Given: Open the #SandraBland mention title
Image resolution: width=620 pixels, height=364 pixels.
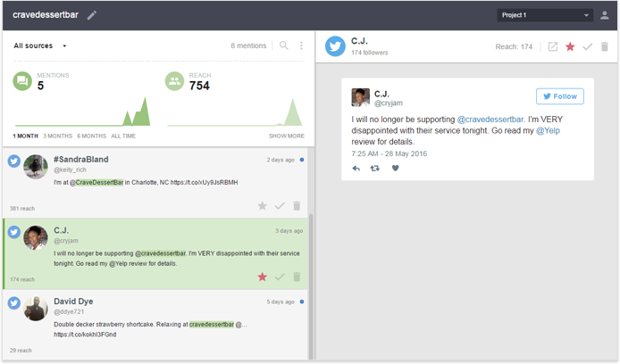Looking at the screenshot, I should click(81, 160).
